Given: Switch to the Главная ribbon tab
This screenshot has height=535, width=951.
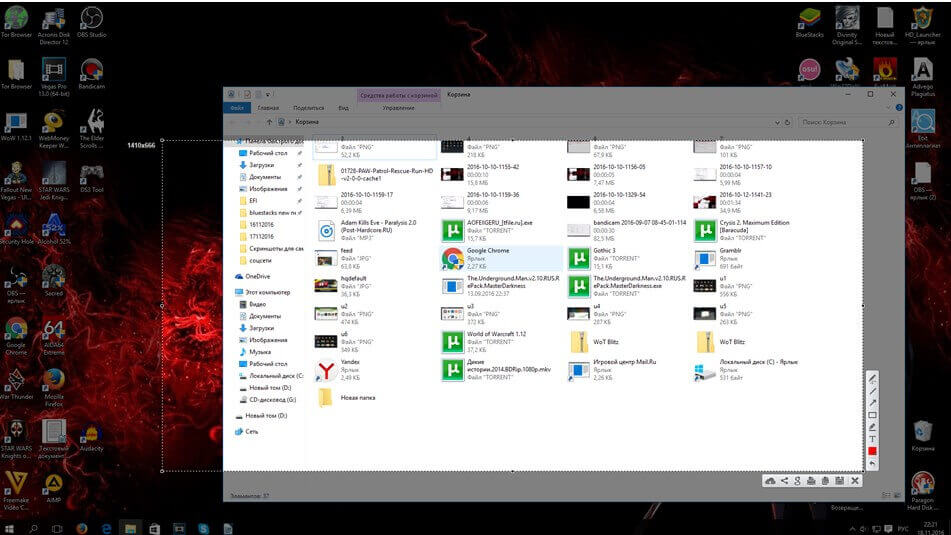Looking at the screenshot, I should pyautogui.click(x=268, y=107).
